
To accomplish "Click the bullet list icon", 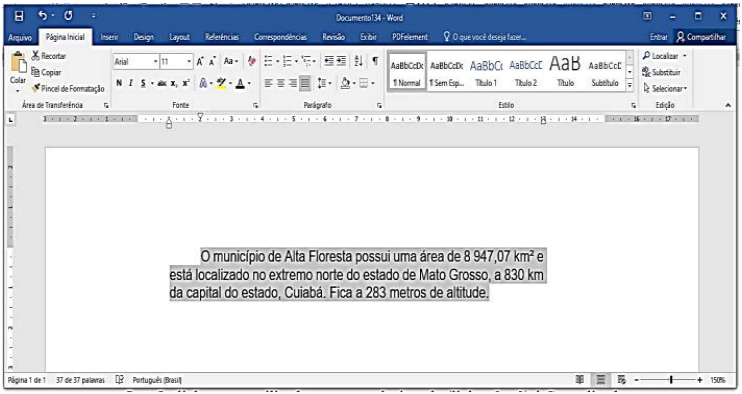I will [268, 61].
